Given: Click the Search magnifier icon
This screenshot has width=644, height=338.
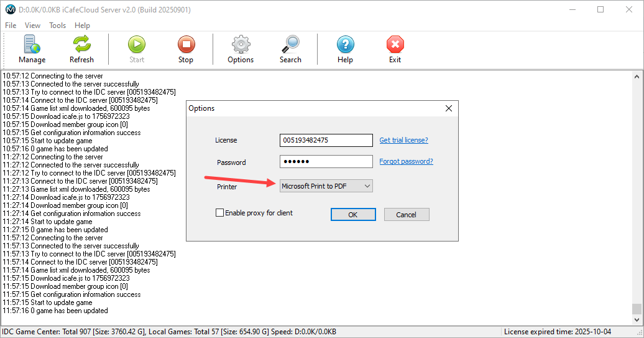Looking at the screenshot, I should coord(290,44).
